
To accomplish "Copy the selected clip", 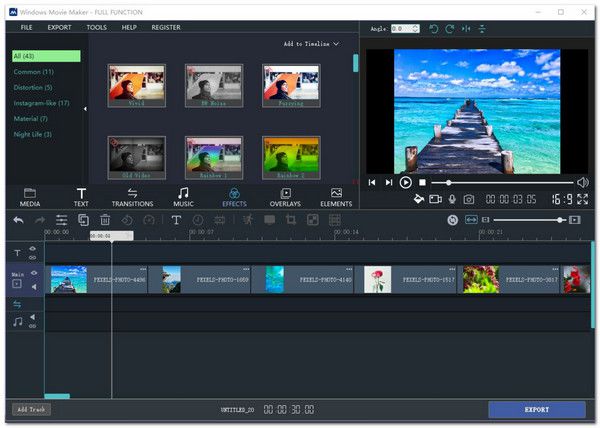I will coord(83,220).
